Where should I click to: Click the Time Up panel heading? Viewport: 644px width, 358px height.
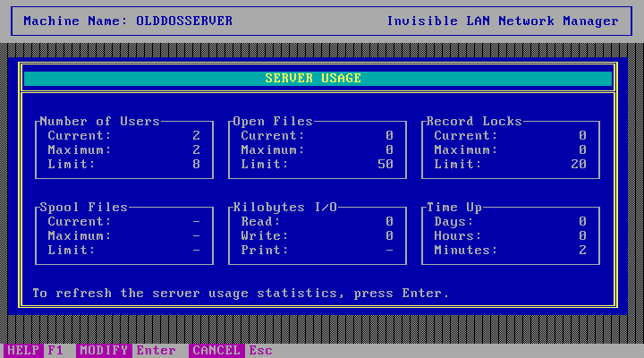454,207
